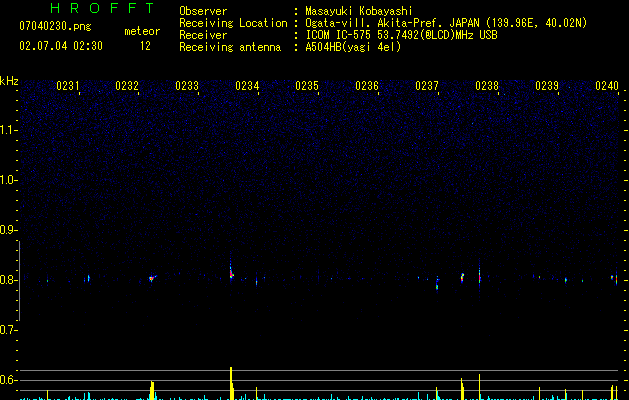
Task: Click the kHz axis unit label
Action: (x=9, y=81)
